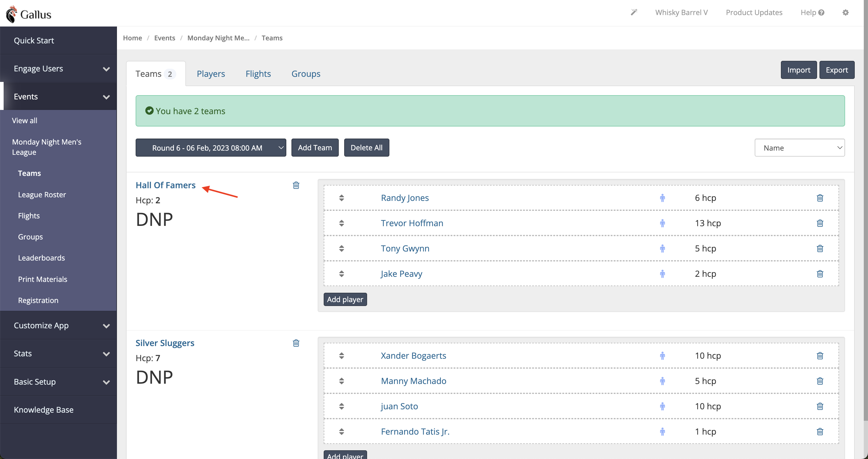Delete the Silver Sluggers team
The width and height of the screenshot is (868, 459).
pyautogui.click(x=296, y=343)
